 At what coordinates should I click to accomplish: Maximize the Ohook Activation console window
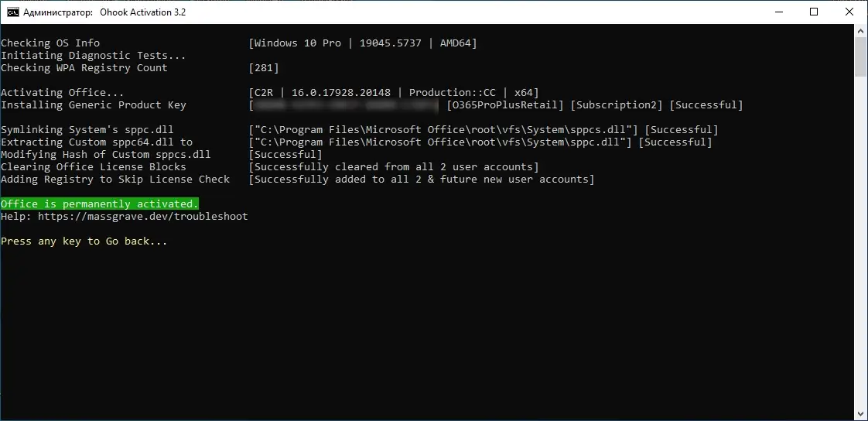[x=814, y=12]
